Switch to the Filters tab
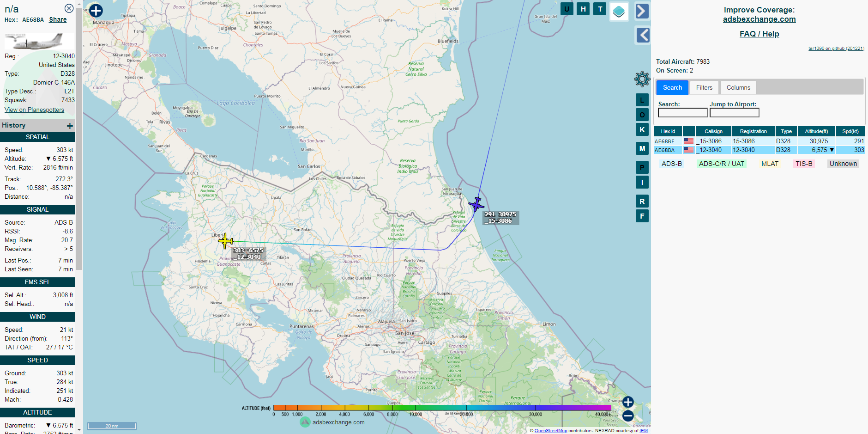Viewport: 868px width, 434px height. pyautogui.click(x=704, y=87)
